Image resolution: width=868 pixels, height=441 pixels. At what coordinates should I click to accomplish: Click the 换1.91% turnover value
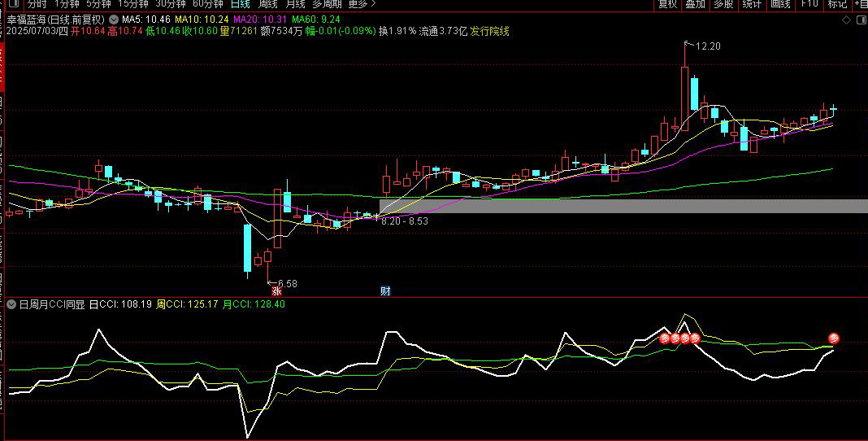(397, 31)
